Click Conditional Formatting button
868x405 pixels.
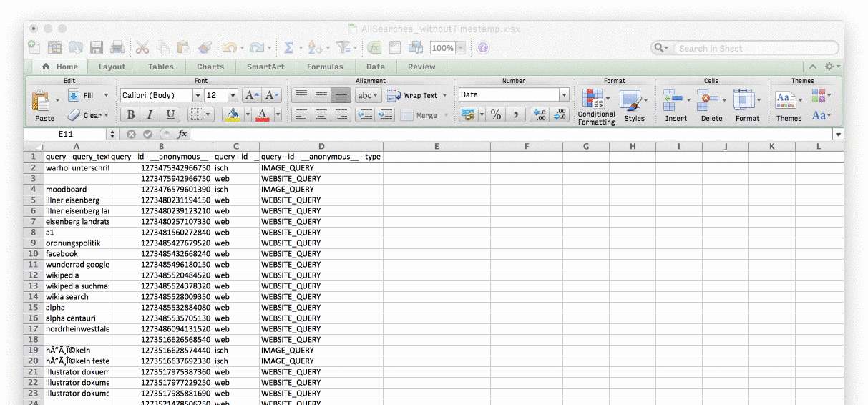click(596, 107)
